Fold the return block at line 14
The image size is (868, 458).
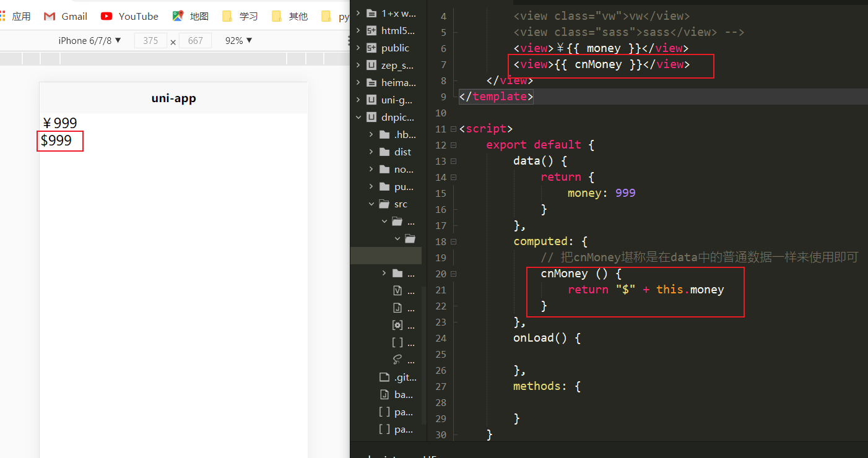[454, 177]
